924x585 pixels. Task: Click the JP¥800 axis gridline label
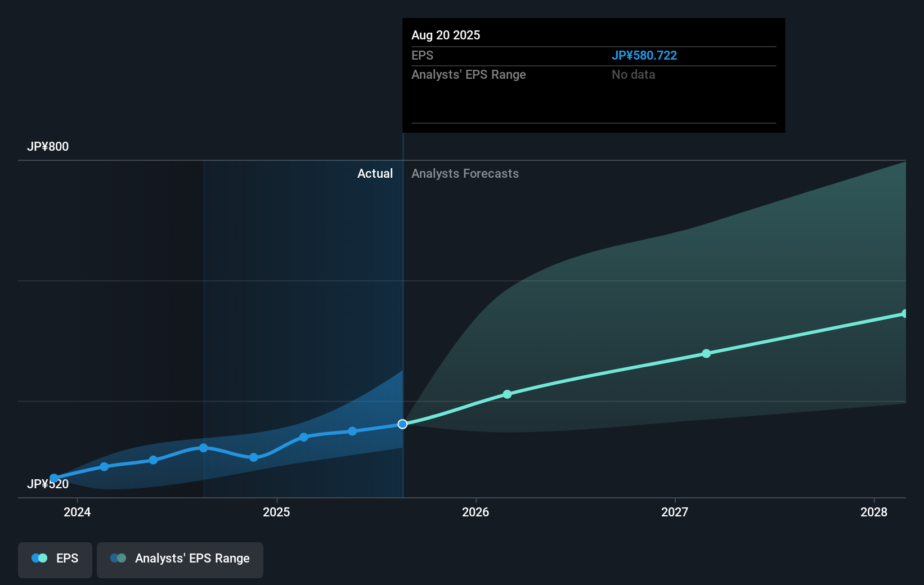(48, 146)
